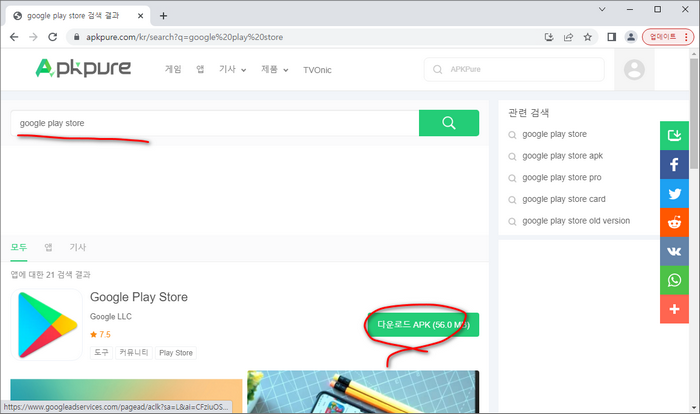Open the Chrome profile avatar
Screen dimensions: 700x414
tap(631, 37)
